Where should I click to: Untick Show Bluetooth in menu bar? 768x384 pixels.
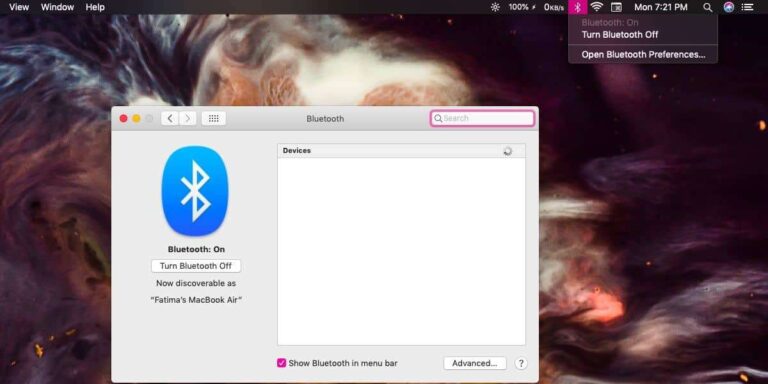coord(282,363)
